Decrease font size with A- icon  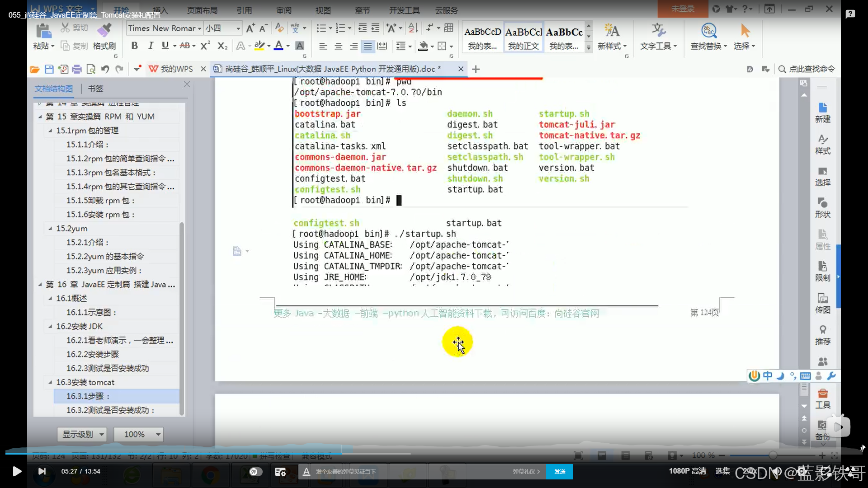click(263, 28)
